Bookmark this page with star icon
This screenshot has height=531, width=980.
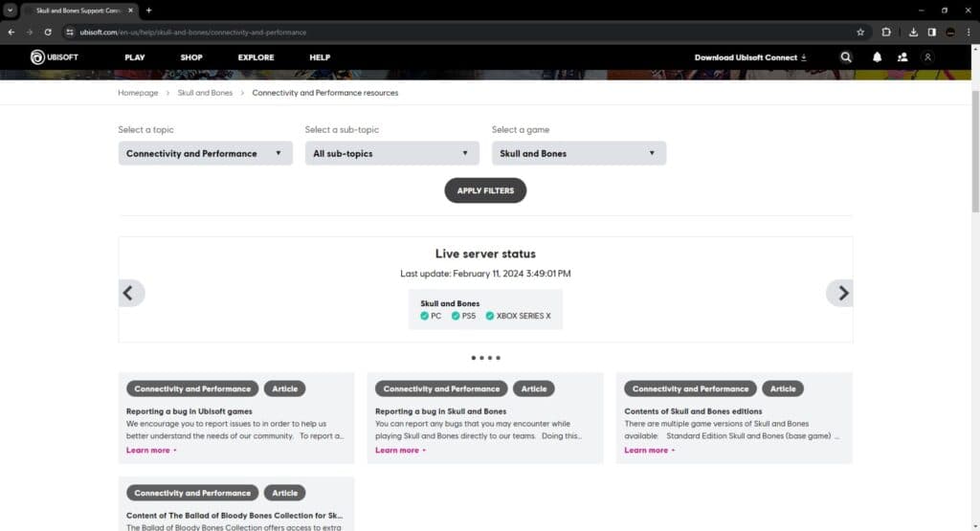[860, 32]
